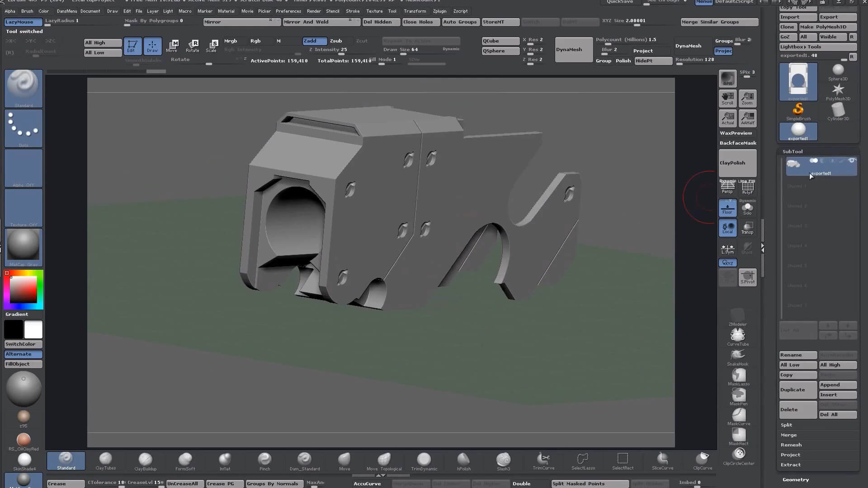Expand the Remesh section

click(791, 445)
